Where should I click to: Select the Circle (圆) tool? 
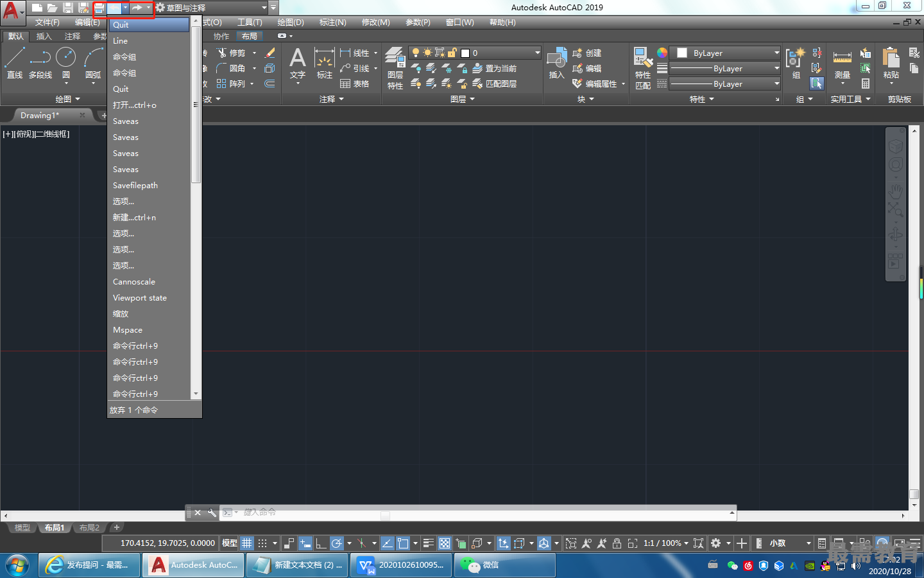coord(65,63)
